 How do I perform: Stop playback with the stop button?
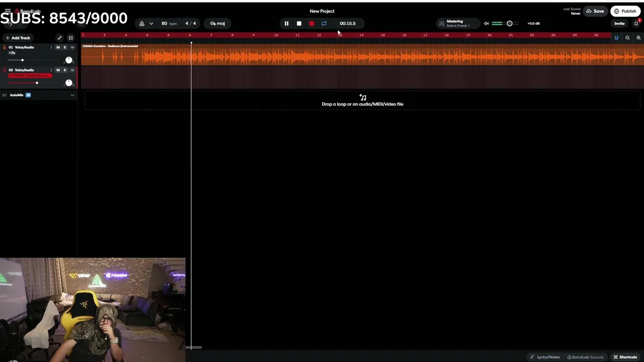point(299,24)
